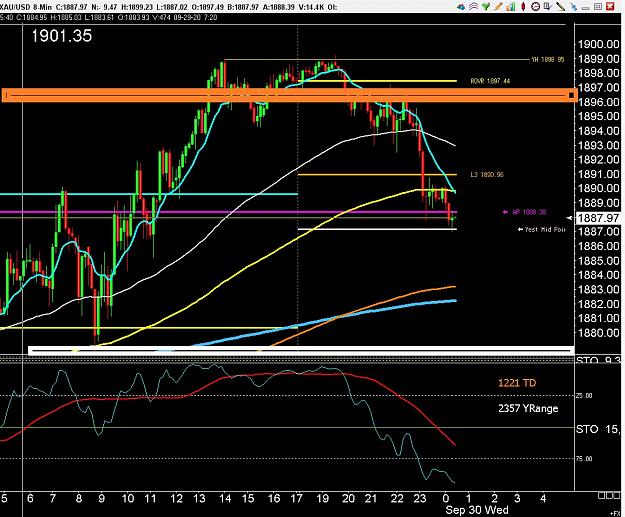
Task: Grab the orange zone's right-end black handle
Action: click(x=571, y=95)
